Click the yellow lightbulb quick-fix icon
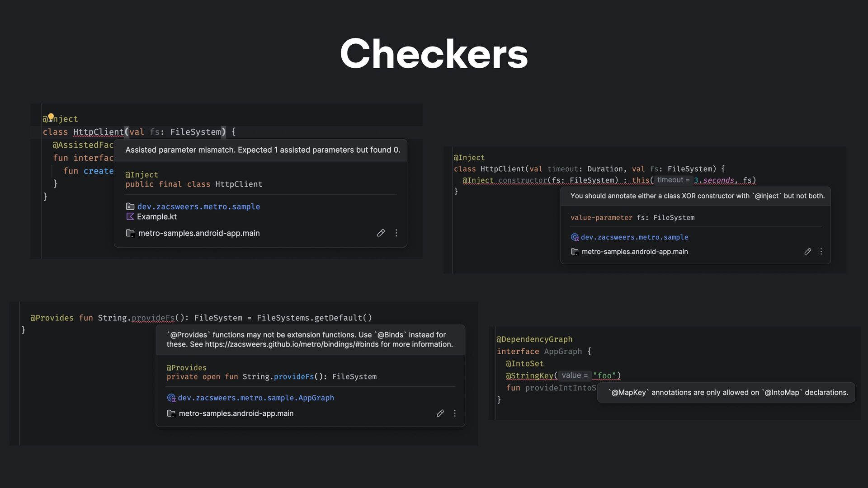Viewport: 868px width, 488px height. tap(51, 117)
